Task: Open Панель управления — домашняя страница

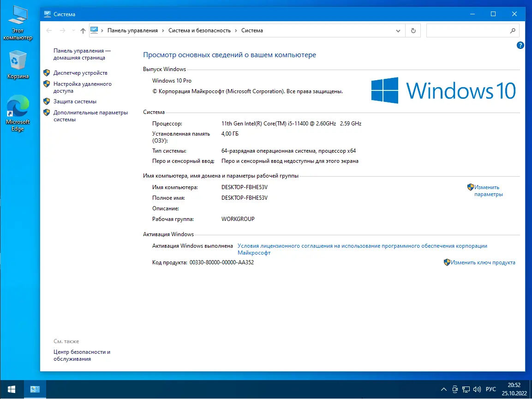Action: pos(82,54)
